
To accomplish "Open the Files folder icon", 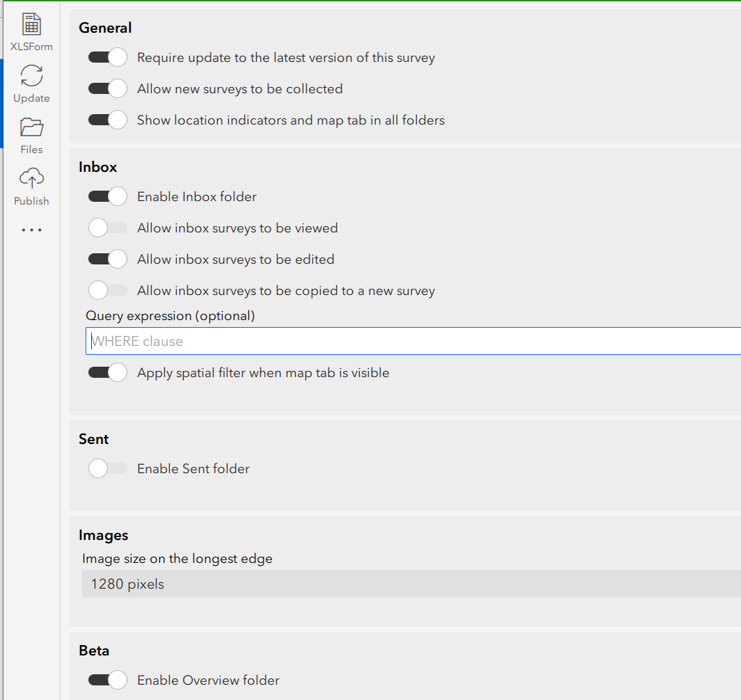I will (x=31, y=127).
